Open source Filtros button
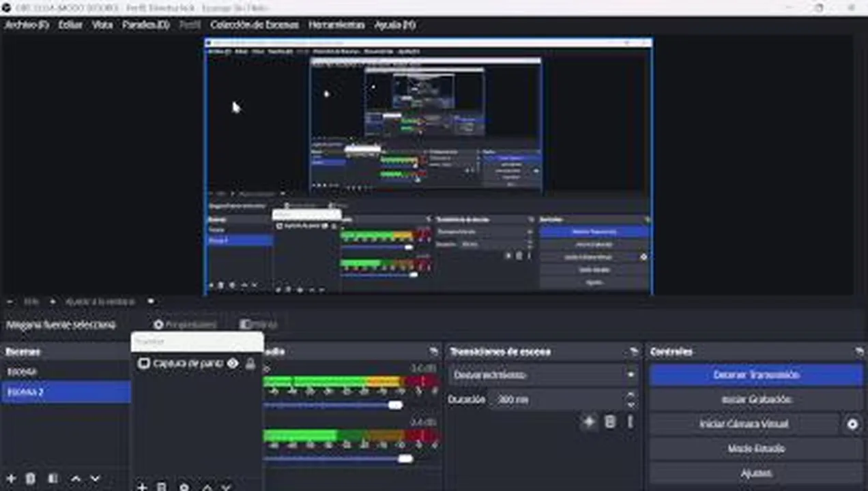868x491 pixels. [x=258, y=325]
